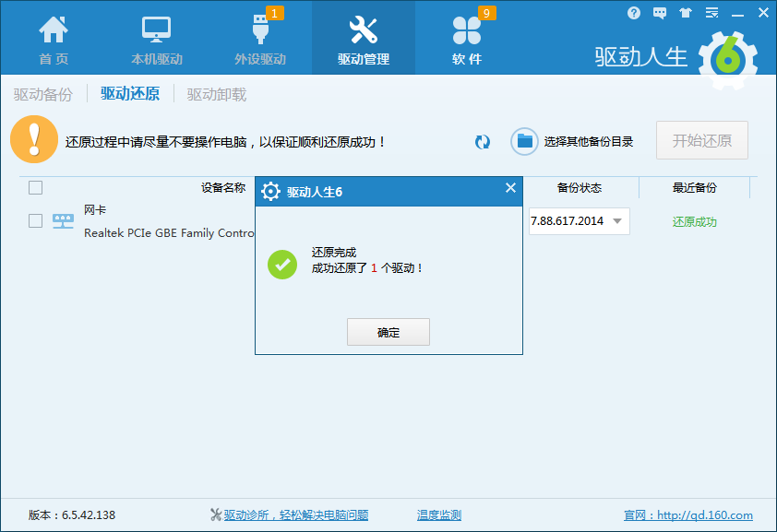Check the 网卡 Realtek driver checkbox

click(36, 221)
